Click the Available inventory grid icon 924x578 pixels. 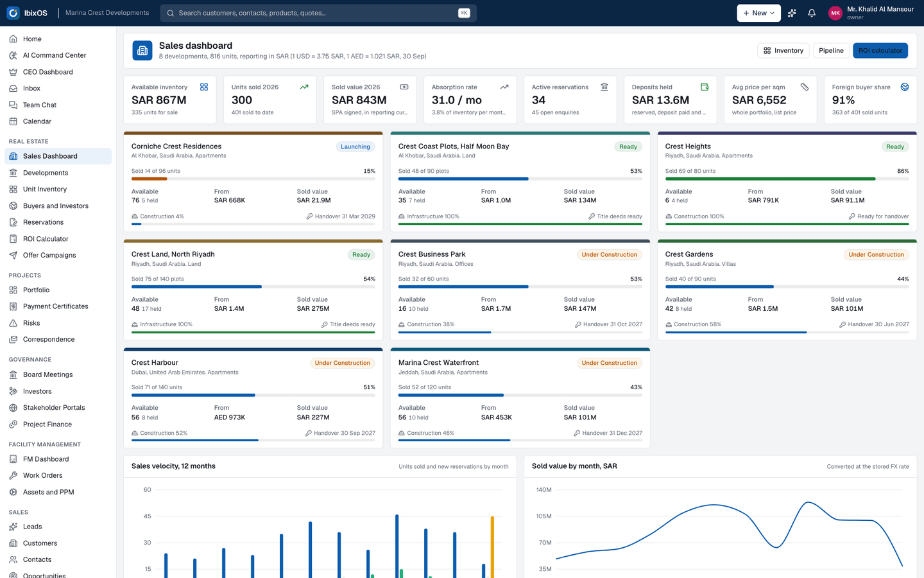tap(204, 87)
